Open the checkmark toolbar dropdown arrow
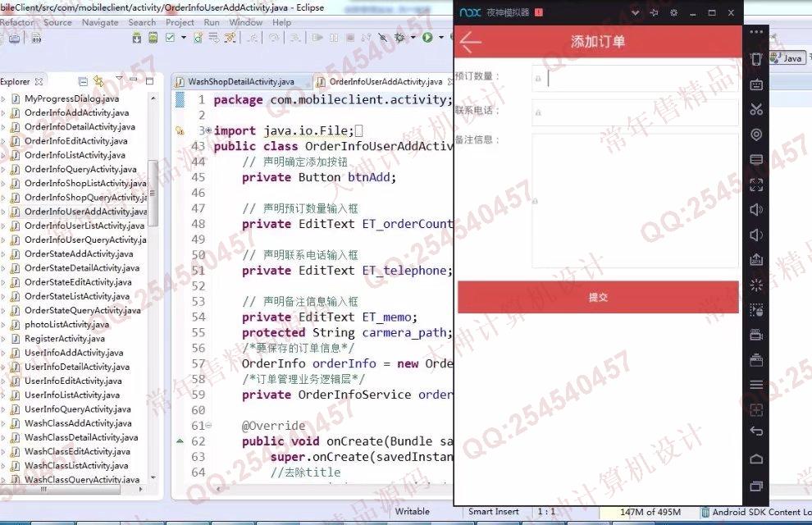 click(184, 37)
